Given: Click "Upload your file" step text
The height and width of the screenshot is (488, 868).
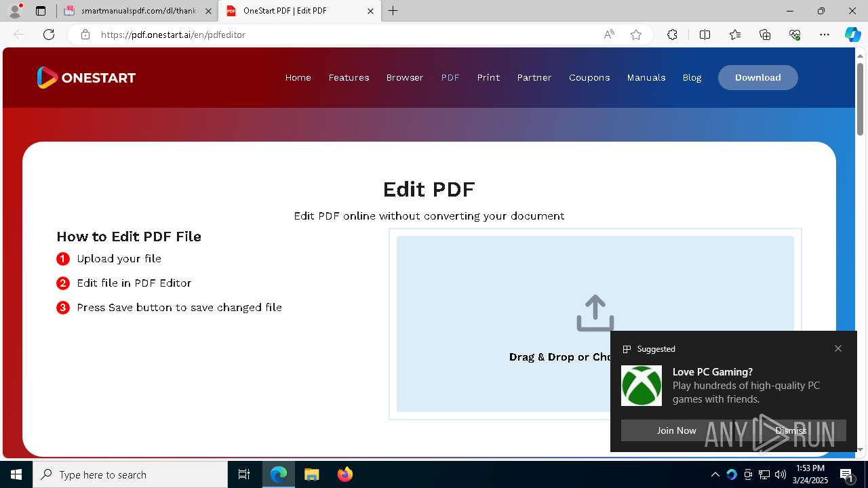Looking at the screenshot, I should click(119, 259).
